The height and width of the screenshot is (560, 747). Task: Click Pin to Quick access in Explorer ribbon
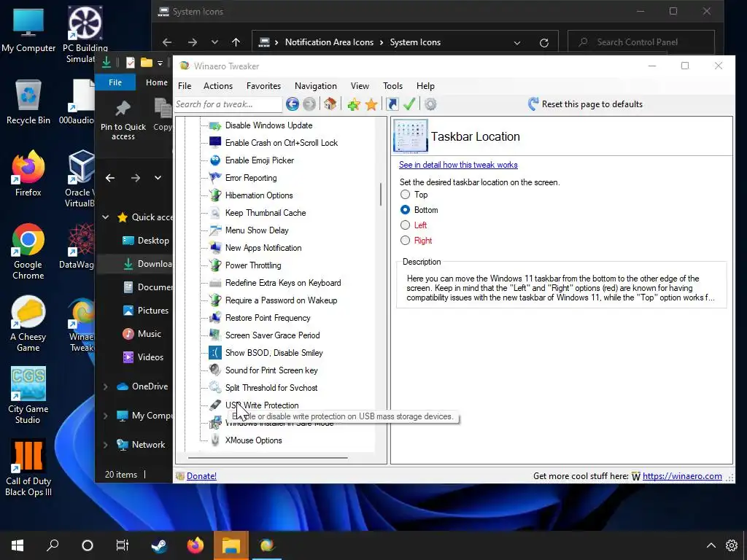[123, 120]
